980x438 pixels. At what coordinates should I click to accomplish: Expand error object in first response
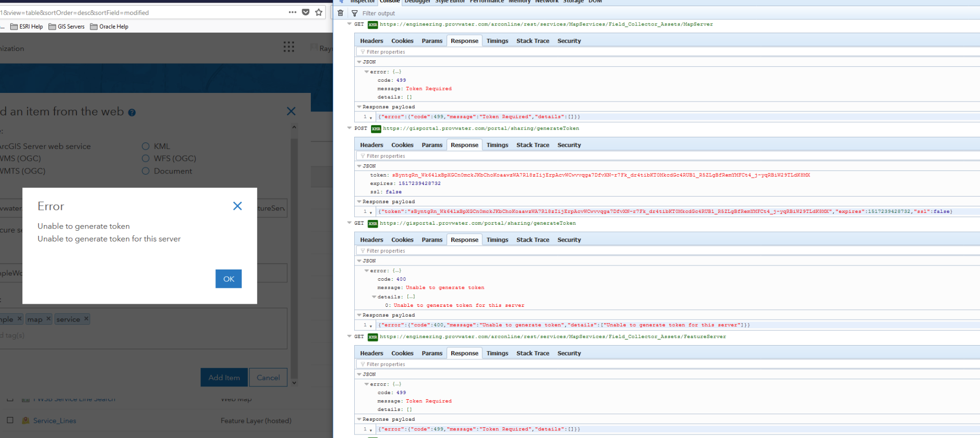click(x=366, y=72)
